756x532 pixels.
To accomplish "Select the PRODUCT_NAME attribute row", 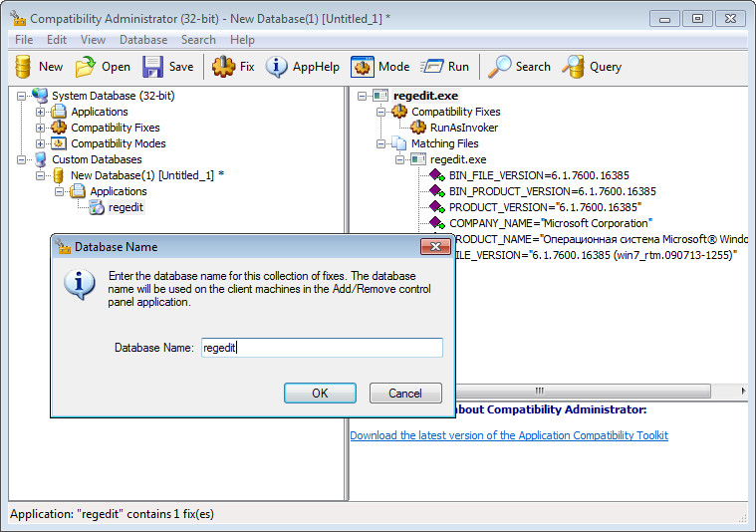I will [x=601, y=239].
